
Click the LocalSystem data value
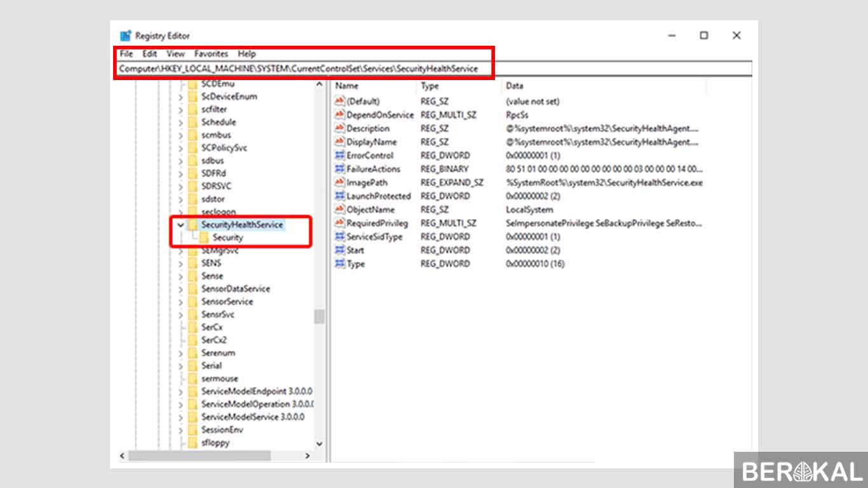click(x=529, y=210)
